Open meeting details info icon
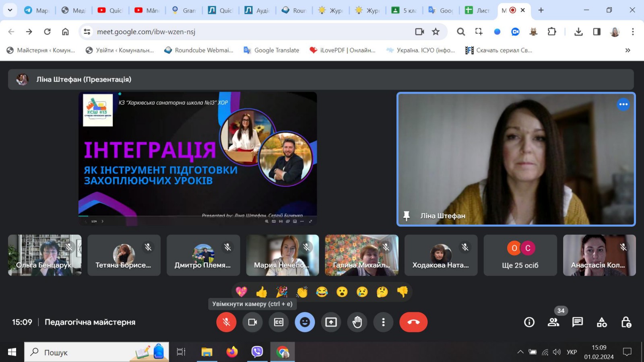The image size is (644, 362). pos(529,322)
